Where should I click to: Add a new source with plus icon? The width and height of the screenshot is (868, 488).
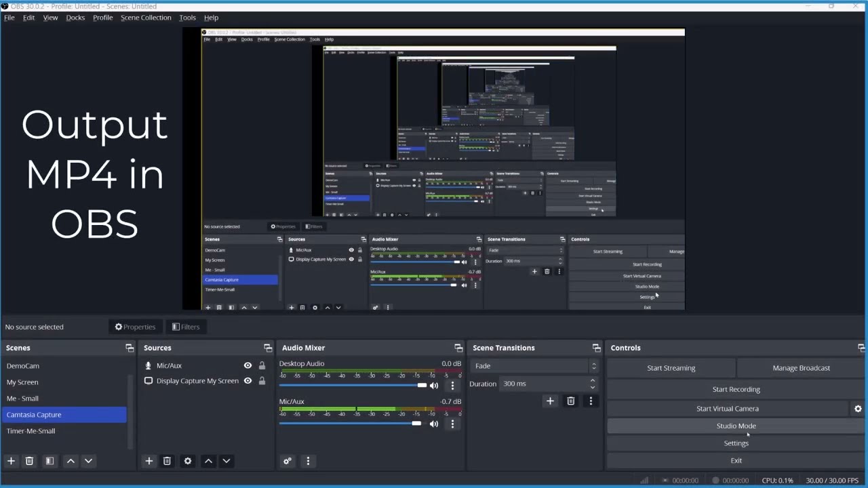tap(149, 461)
